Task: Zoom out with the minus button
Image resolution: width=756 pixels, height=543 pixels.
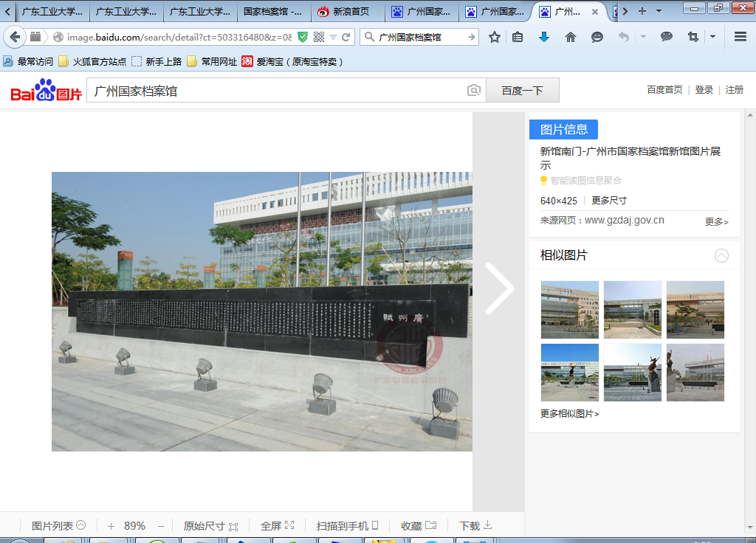Action: pyautogui.click(x=161, y=526)
